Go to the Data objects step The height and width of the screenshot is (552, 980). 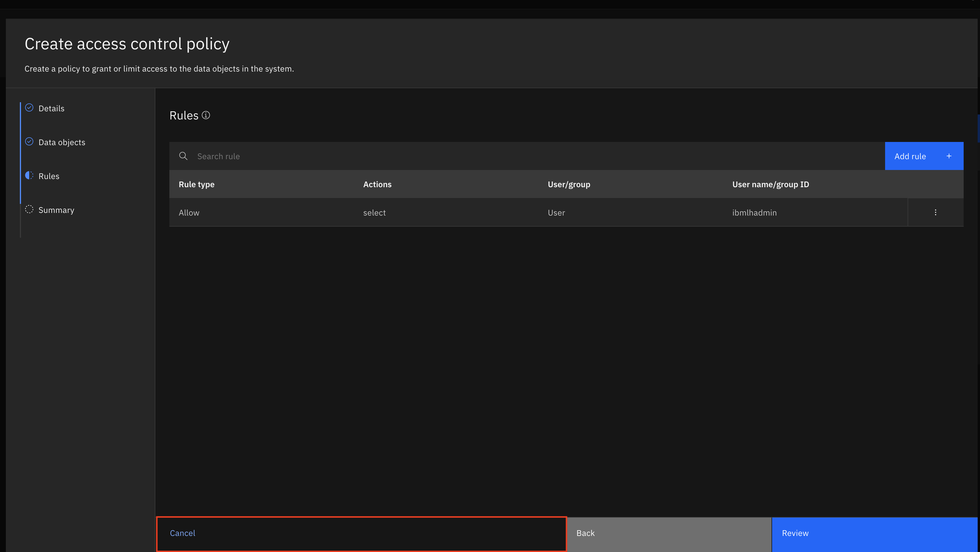[x=62, y=142]
